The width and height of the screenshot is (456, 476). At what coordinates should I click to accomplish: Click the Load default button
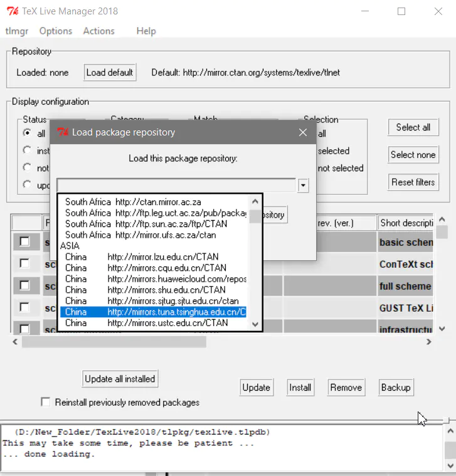(x=110, y=73)
